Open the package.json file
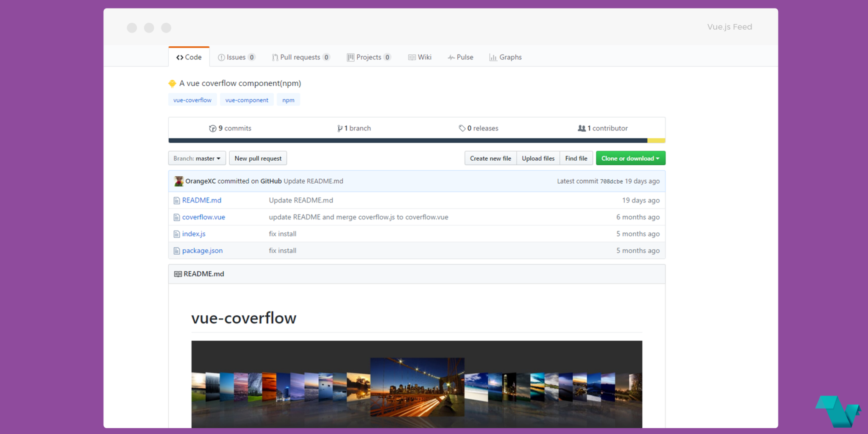This screenshot has width=868, height=434. click(202, 250)
